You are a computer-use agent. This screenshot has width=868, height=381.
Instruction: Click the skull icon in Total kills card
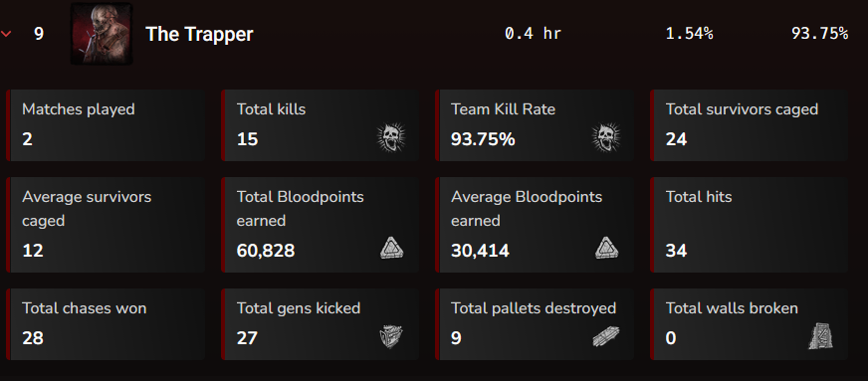[391, 137]
